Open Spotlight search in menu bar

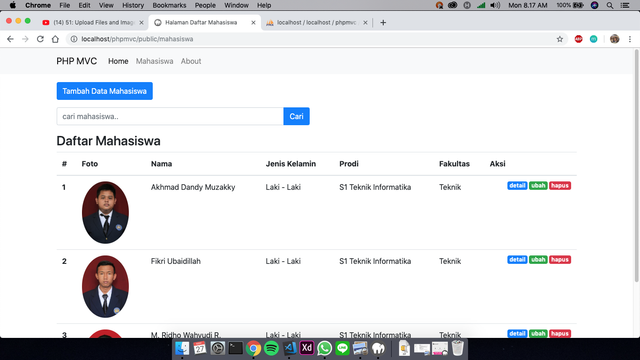click(x=610, y=5)
